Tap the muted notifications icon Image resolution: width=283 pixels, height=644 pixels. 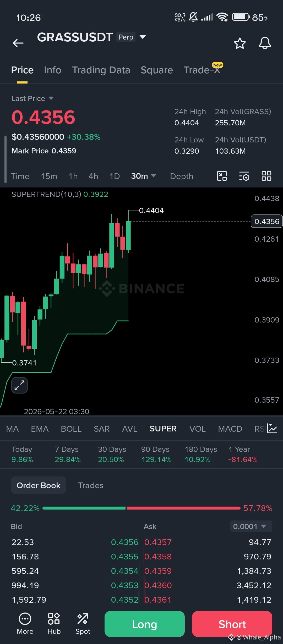[193, 17]
